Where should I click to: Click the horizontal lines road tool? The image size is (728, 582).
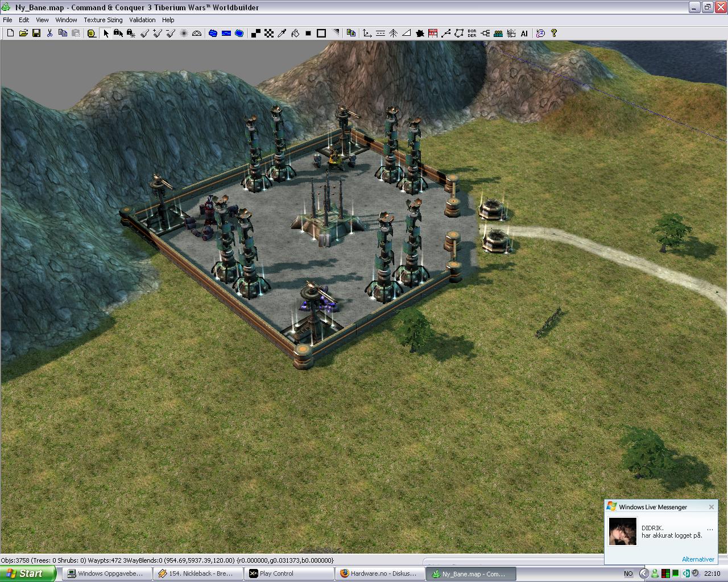[380, 34]
